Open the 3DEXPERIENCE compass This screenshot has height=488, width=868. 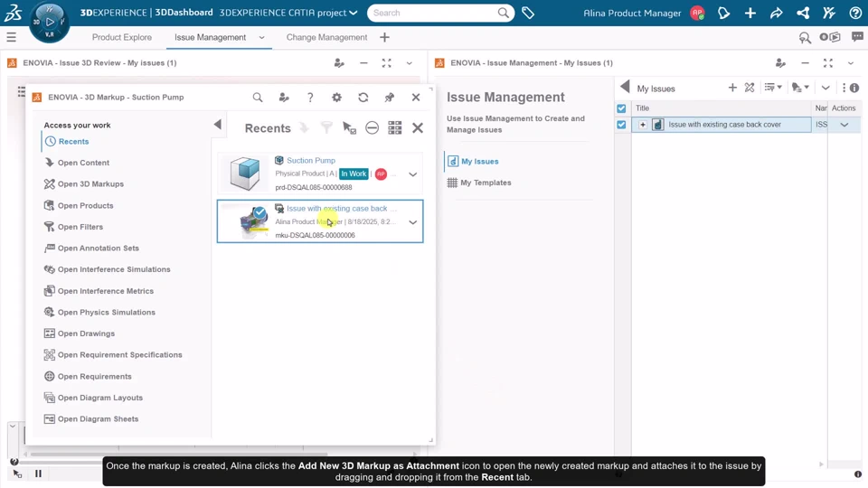(49, 22)
